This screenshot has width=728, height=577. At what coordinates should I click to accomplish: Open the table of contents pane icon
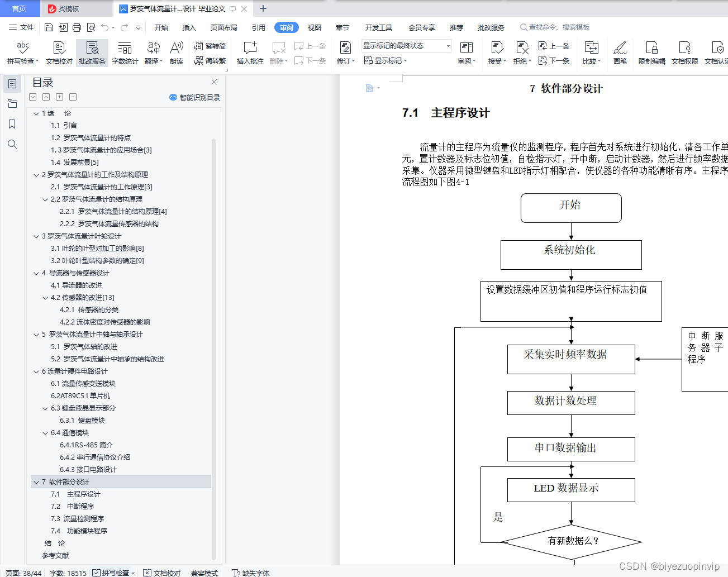click(12, 84)
